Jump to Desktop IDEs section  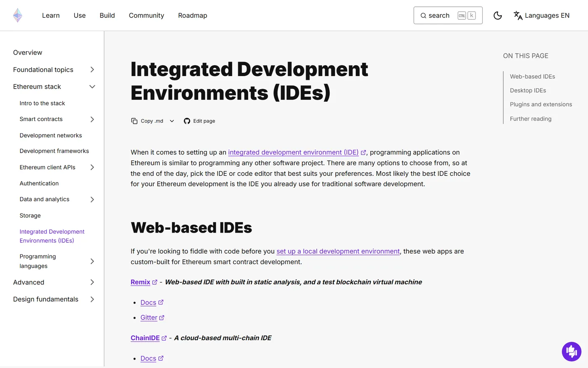click(528, 90)
